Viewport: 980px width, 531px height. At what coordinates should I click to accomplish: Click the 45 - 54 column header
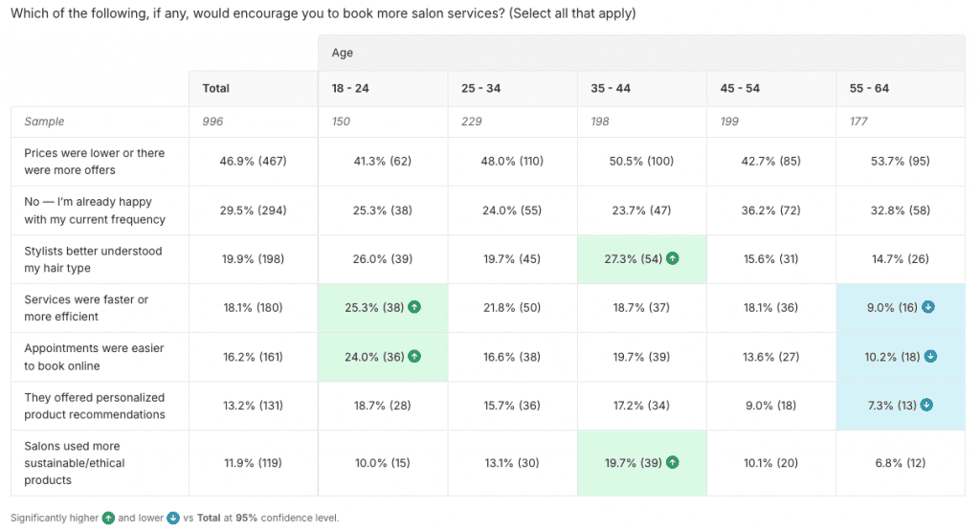[740, 88]
